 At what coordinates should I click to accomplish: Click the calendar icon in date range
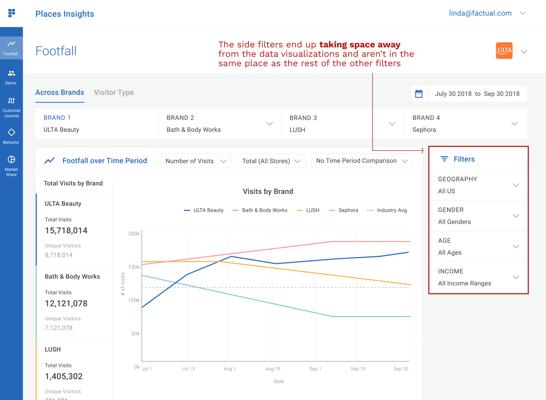tap(419, 94)
